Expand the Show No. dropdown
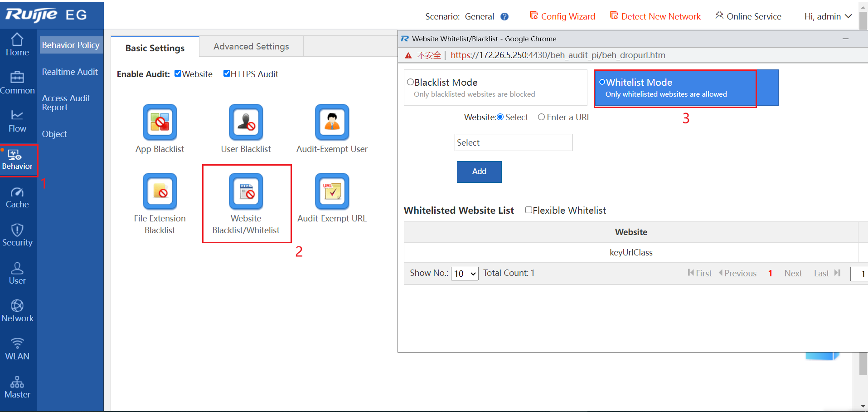This screenshot has width=868, height=412. click(465, 274)
